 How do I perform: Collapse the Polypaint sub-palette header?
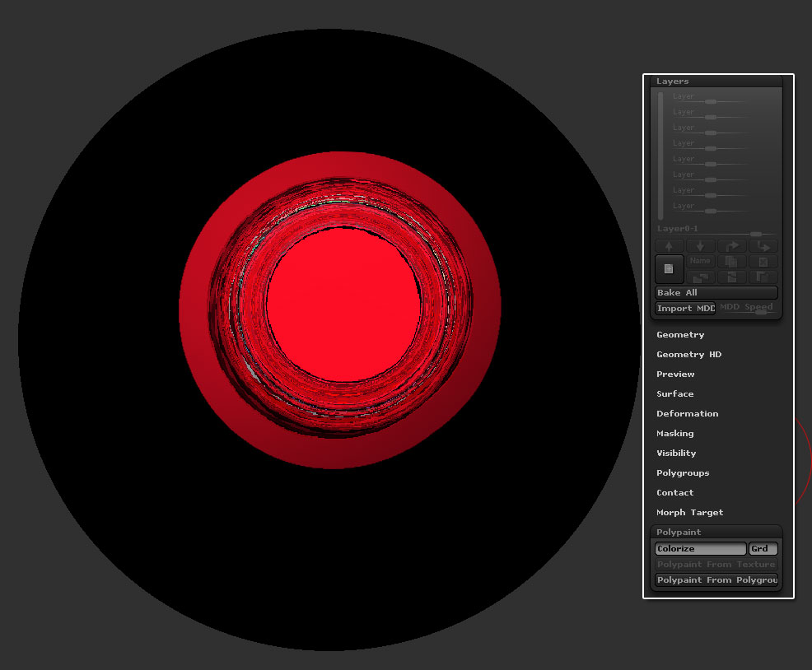pyautogui.click(x=716, y=533)
